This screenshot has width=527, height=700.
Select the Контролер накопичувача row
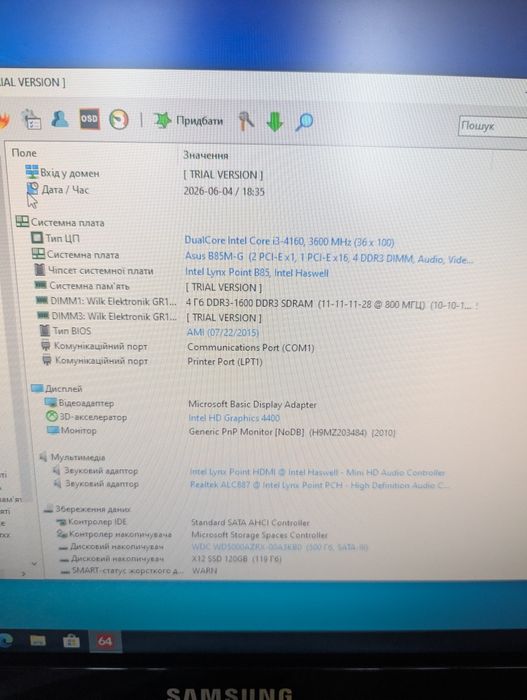(114, 533)
